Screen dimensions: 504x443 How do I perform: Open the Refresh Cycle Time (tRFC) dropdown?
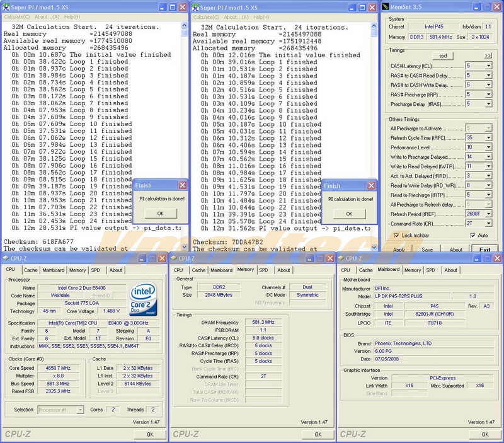pyautogui.click(x=489, y=137)
